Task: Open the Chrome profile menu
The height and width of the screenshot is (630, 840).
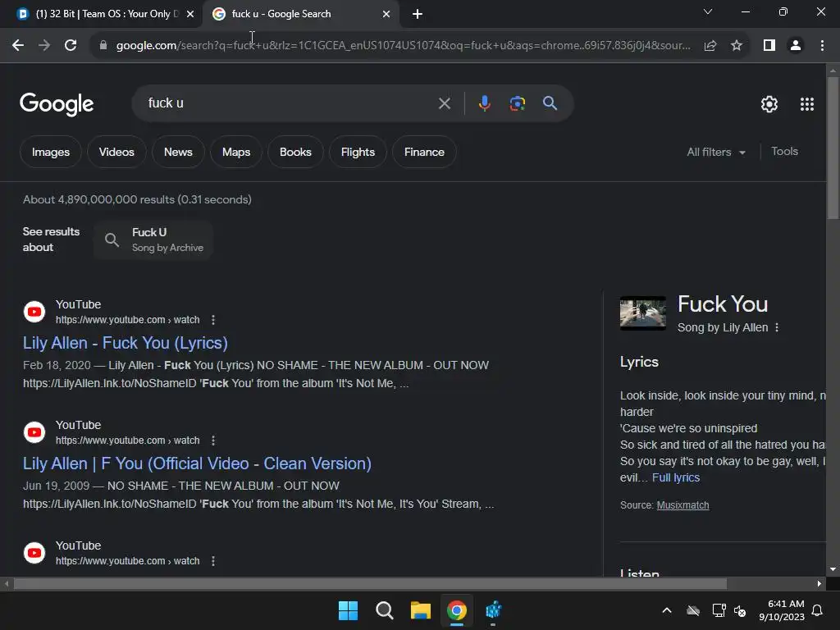Action: 796,46
